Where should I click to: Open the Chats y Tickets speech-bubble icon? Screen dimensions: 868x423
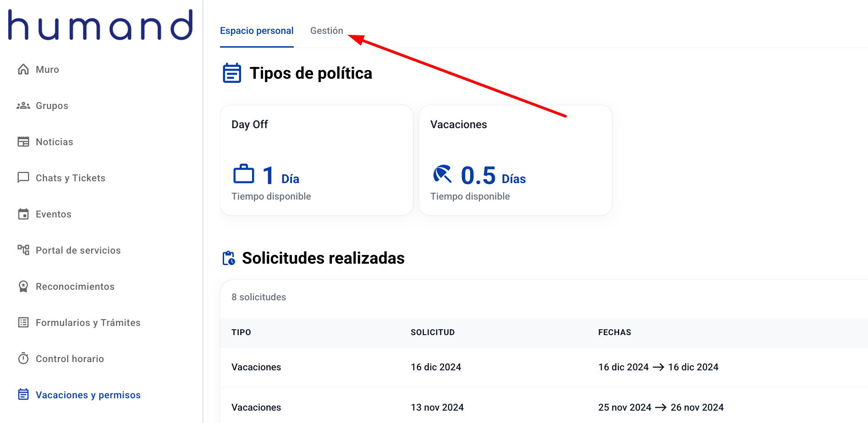pos(23,178)
